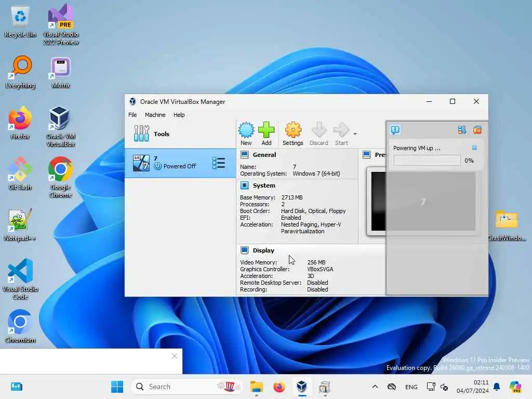Image resolution: width=532 pixels, height=399 pixels.
Task: Open the Help menu
Action: tap(179, 115)
